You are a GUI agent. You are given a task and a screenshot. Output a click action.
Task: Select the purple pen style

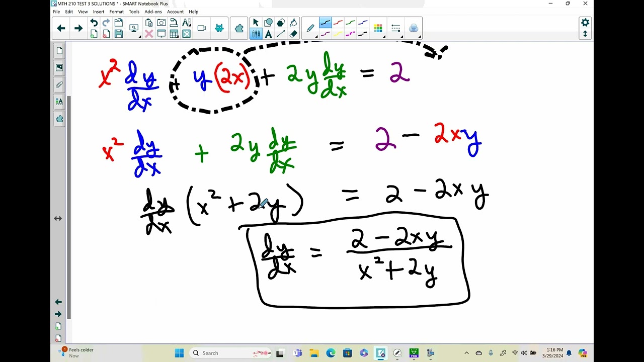(326, 34)
